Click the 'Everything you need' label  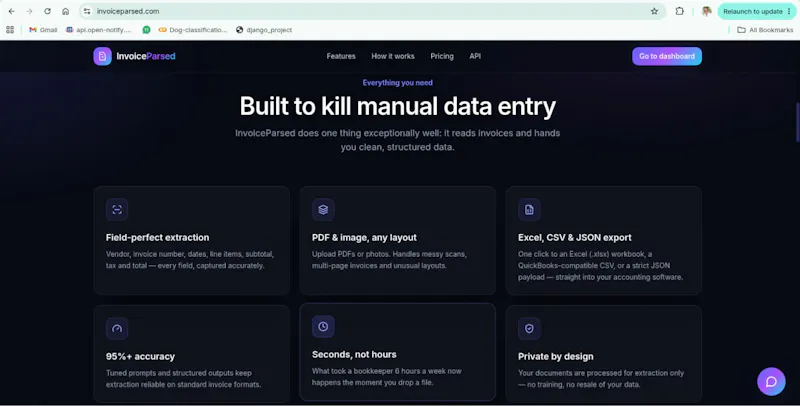397,83
